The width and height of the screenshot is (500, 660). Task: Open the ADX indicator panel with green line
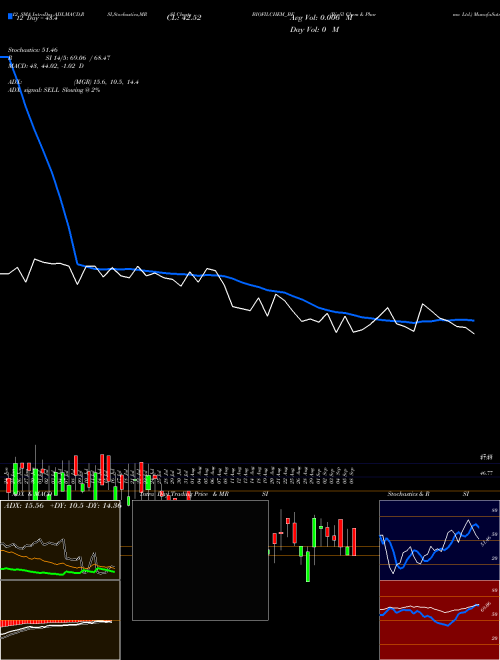60,540
